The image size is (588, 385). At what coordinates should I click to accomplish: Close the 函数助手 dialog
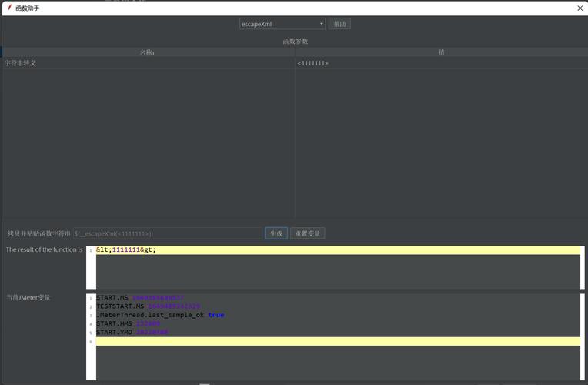point(580,8)
